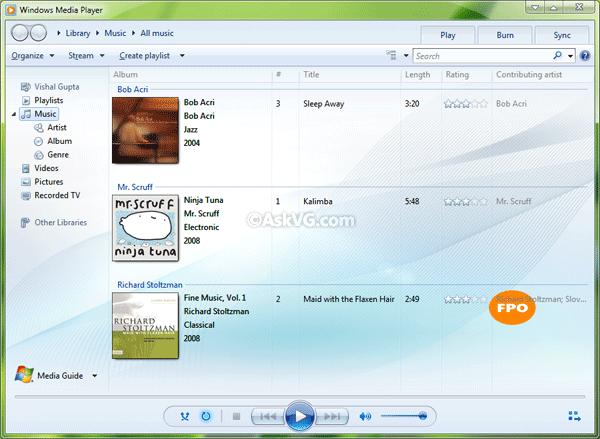Click the Media Guide button

49,375
